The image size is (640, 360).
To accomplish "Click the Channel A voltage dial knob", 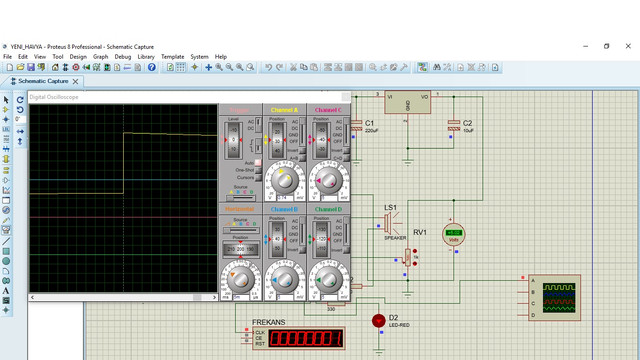I will (284, 180).
